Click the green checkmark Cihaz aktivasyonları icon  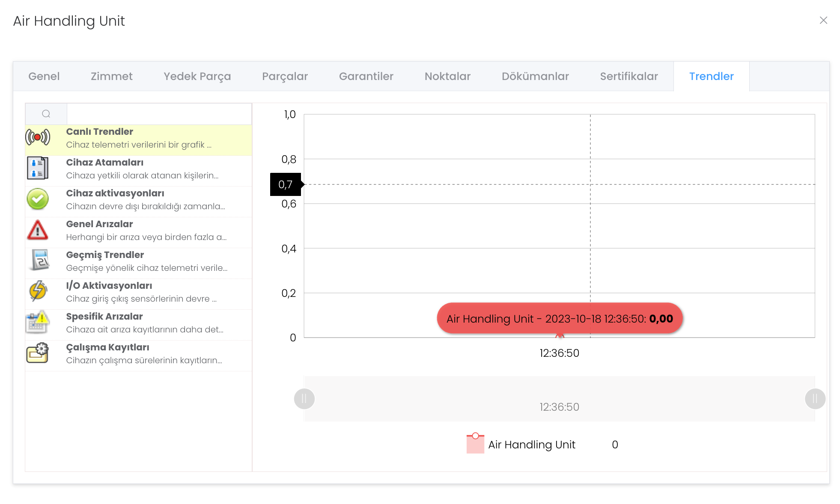coord(38,199)
